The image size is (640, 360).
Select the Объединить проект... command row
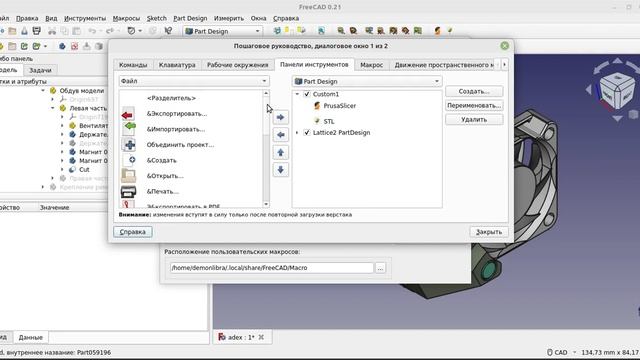point(191,144)
